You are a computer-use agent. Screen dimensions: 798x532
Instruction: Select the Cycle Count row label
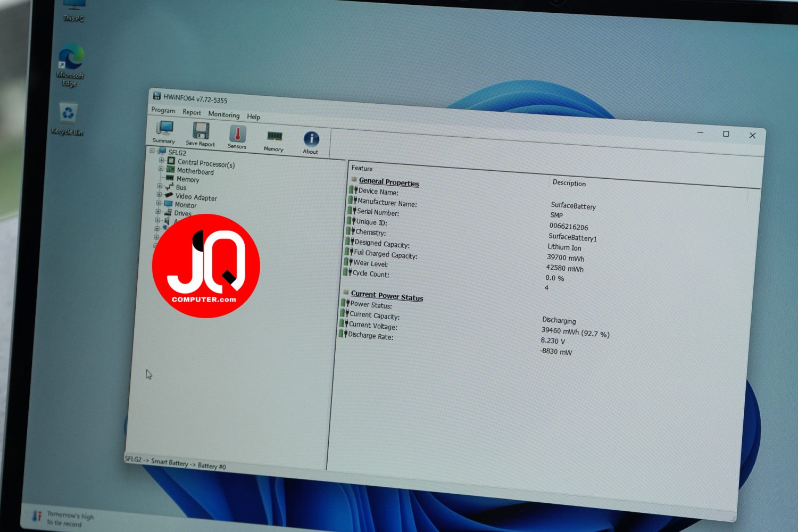coord(371,273)
